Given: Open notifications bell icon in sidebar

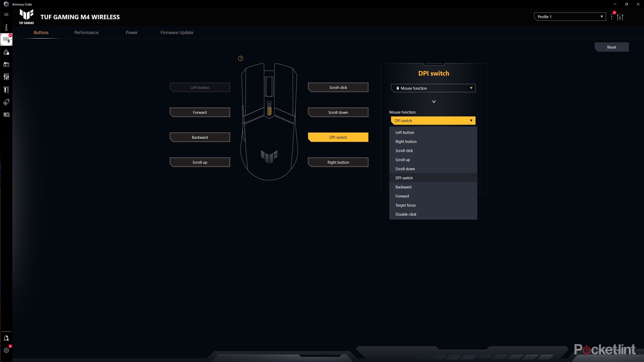Looking at the screenshot, I should 6,338.
